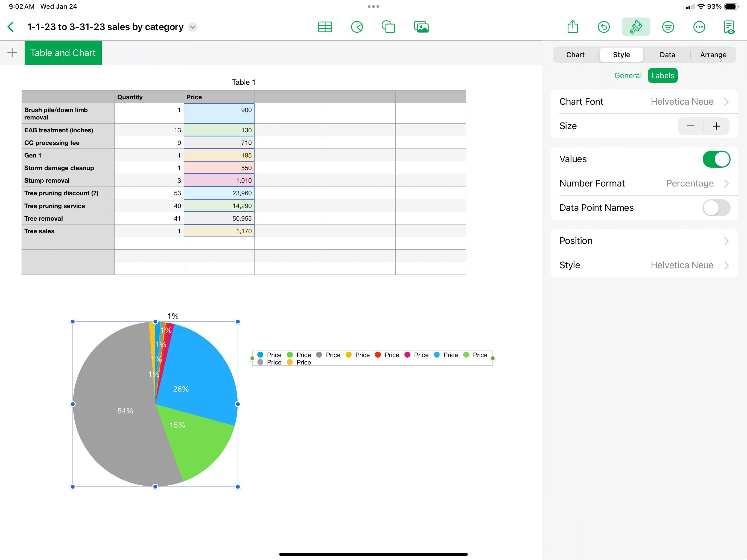Open the More options ellipsis menu
This screenshot has width=747, height=560.
coord(699,27)
